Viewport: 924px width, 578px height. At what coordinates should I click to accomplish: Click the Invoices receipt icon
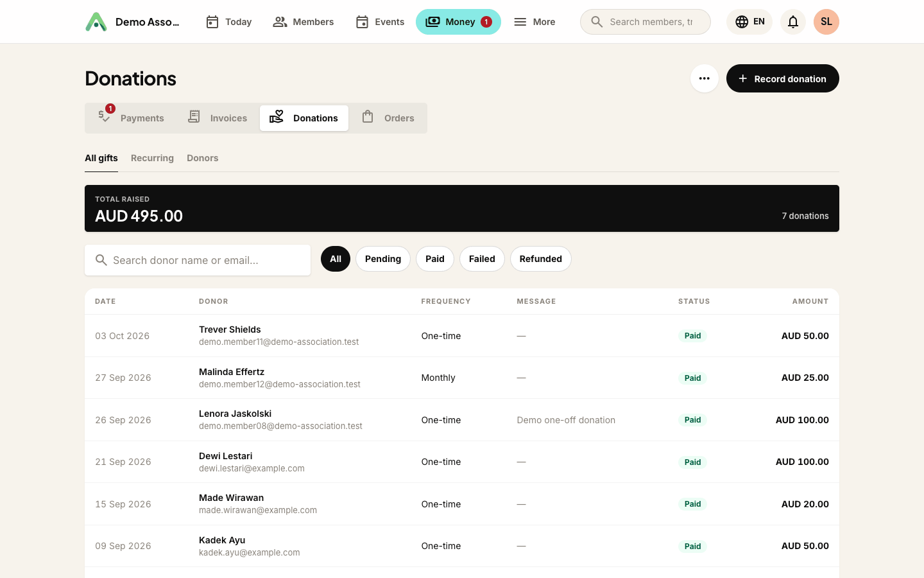pyautogui.click(x=194, y=117)
